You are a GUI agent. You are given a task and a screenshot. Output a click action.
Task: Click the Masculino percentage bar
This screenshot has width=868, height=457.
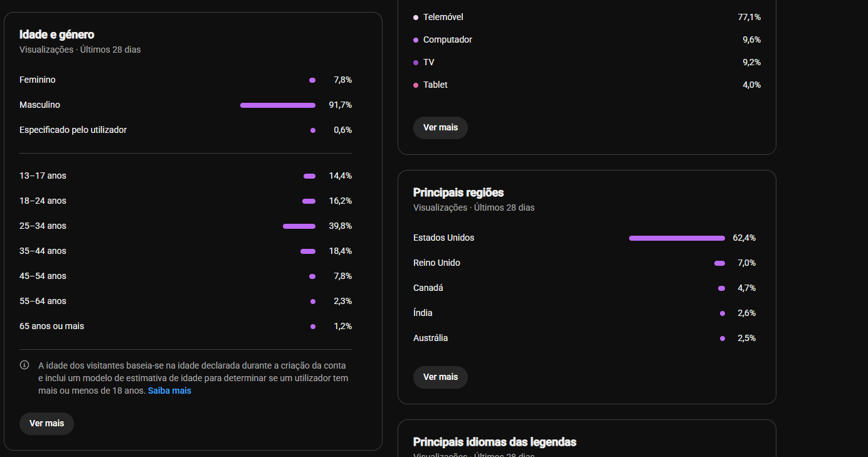(x=278, y=105)
